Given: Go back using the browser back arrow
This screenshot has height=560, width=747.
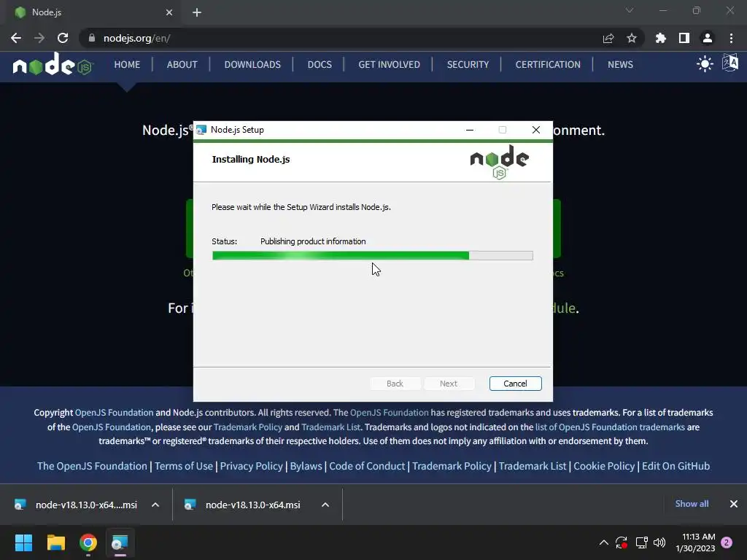Looking at the screenshot, I should [x=16, y=38].
